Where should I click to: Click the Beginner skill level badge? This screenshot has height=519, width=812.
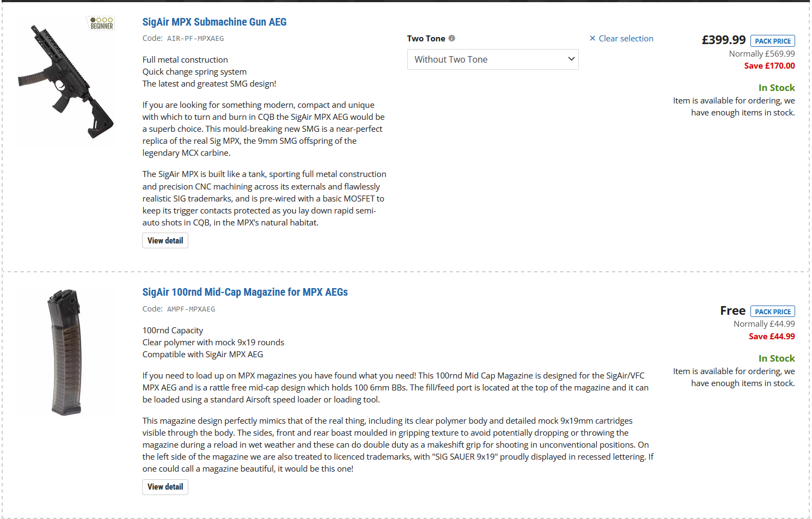coord(101,23)
